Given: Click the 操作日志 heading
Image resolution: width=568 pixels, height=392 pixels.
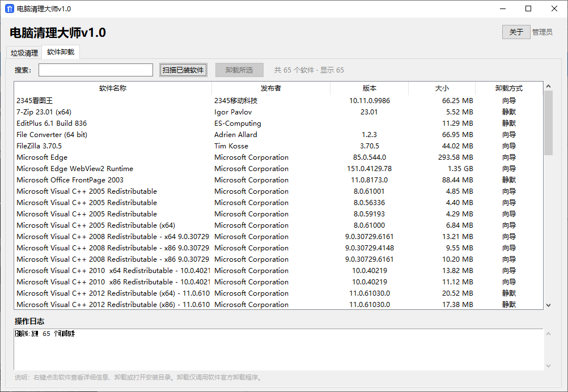Looking at the screenshot, I should [29, 321].
